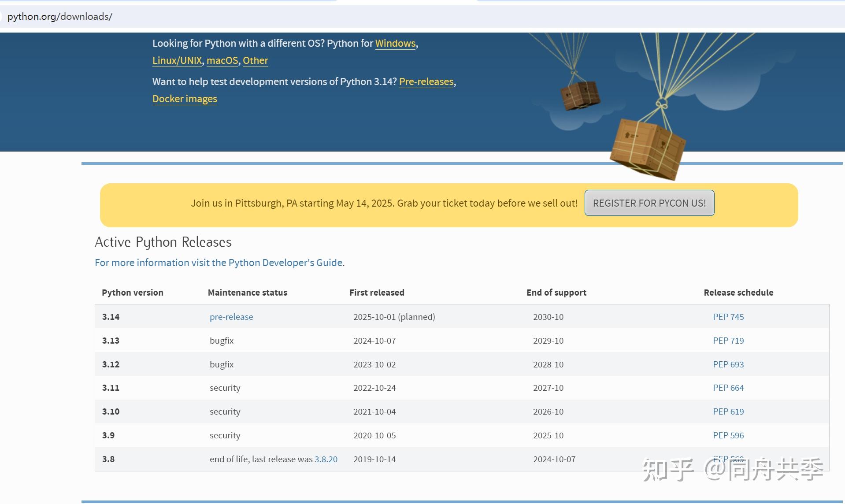Click the large parachute crate illustration
Screen dimensions: 845x504
tap(647, 148)
